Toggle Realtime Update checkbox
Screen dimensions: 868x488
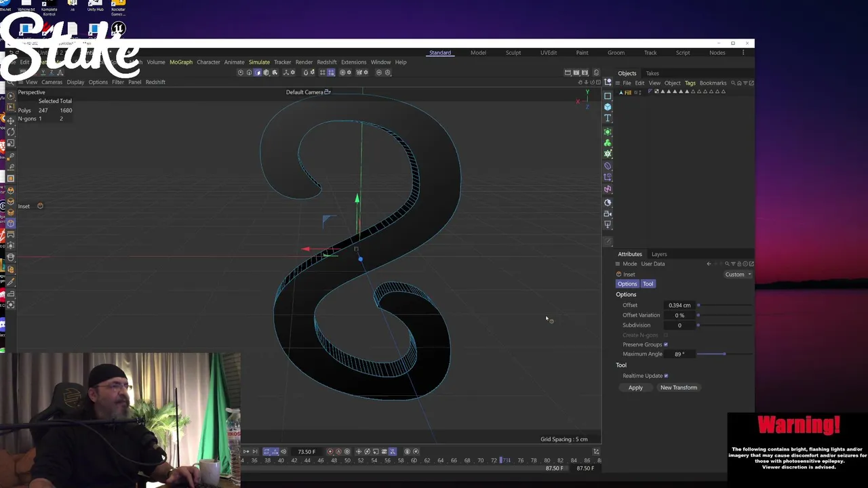pos(666,375)
